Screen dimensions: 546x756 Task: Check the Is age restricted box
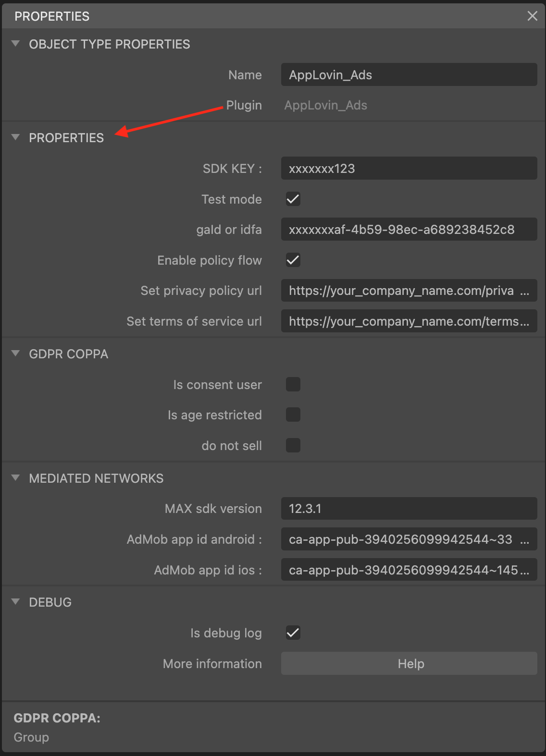[293, 415]
